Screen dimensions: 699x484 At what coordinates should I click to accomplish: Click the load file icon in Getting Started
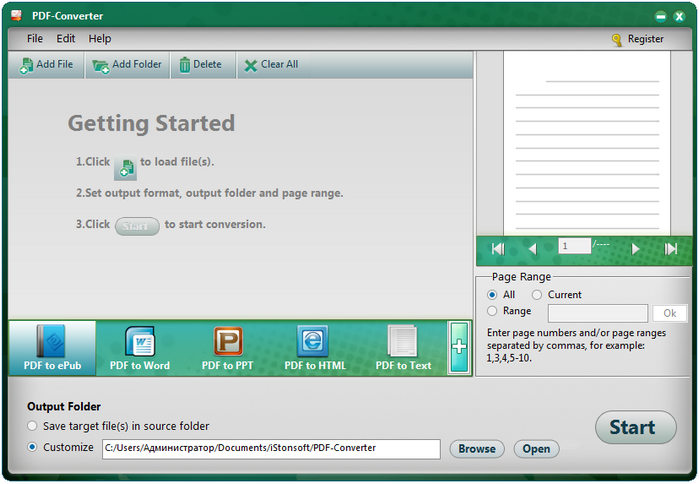pyautogui.click(x=125, y=168)
